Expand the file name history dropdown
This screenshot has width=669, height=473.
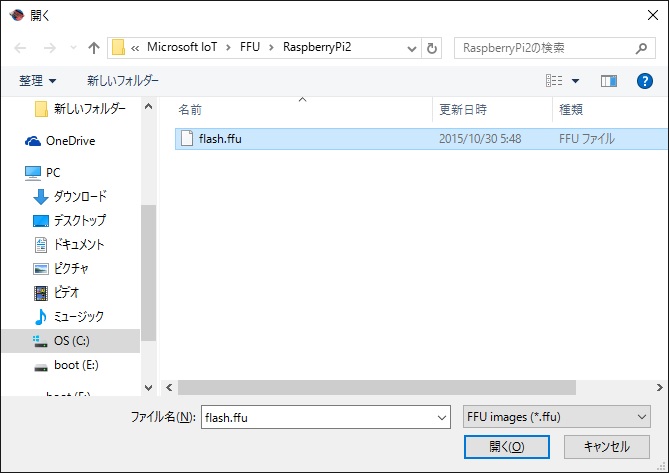(441, 415)
